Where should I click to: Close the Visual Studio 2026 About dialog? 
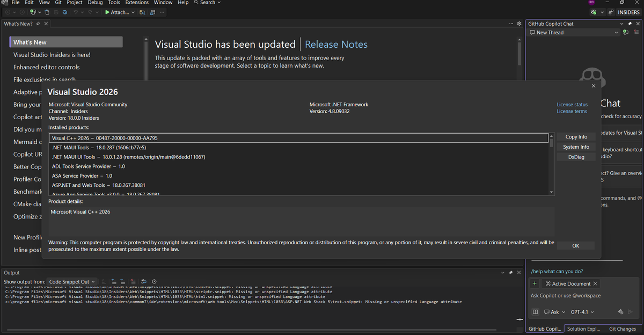click(593, 86)
